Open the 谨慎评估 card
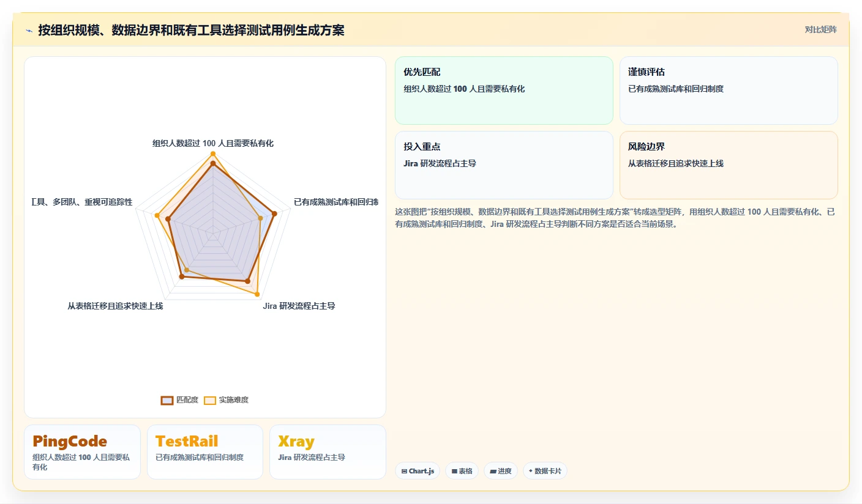The height and width of the screenshot is (504, 862). [x=729, y=91]
